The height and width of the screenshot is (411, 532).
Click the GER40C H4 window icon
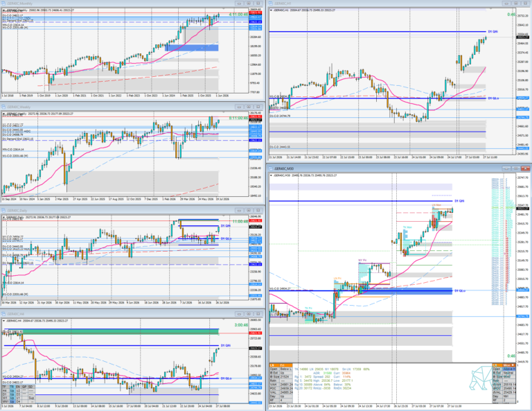tap(3, 314)
